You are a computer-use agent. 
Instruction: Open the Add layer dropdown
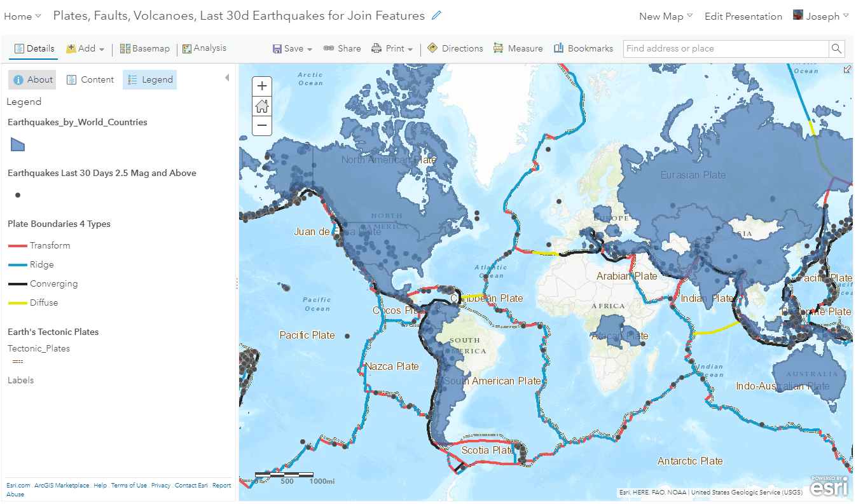pyautogui.click(x=85, y=48)
